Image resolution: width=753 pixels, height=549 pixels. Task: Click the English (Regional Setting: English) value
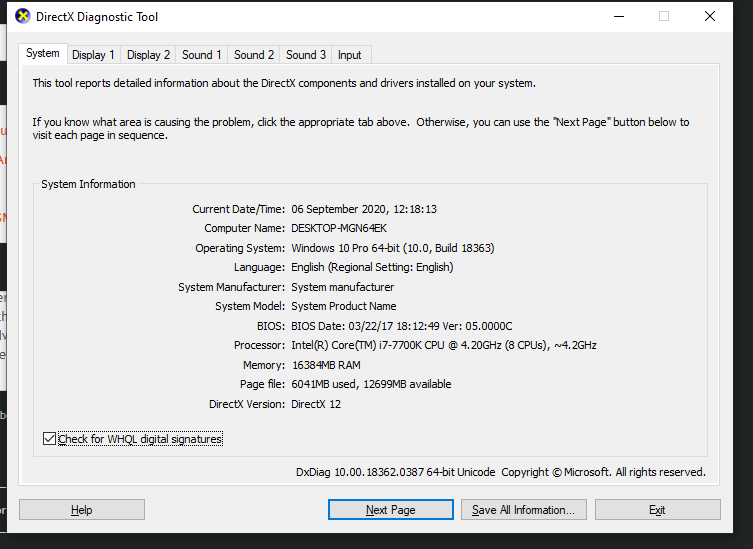point(372,267)
